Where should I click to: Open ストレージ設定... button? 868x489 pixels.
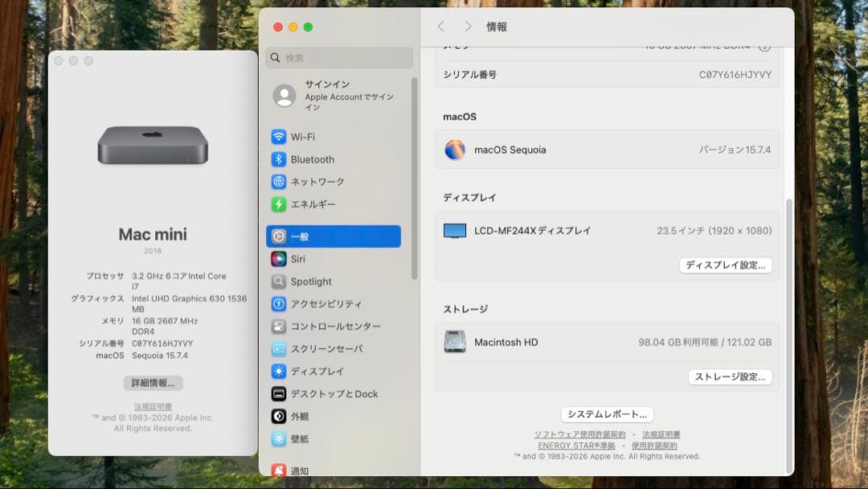730,376
